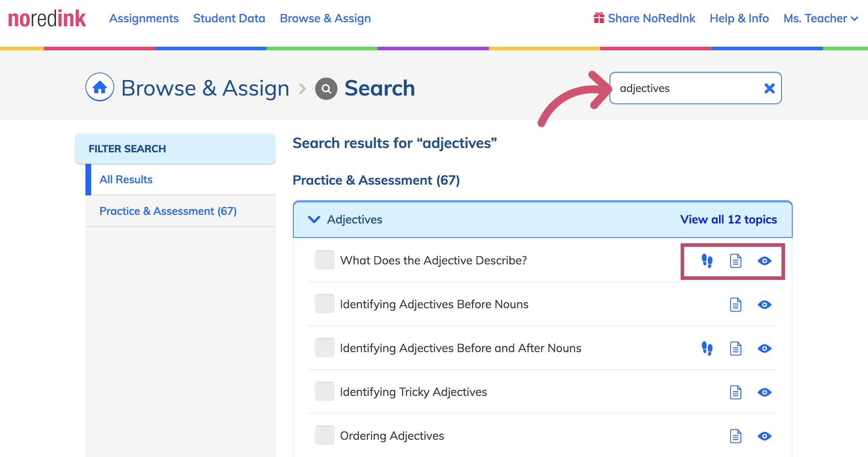Screen dimensions: 868x457
Task: Click Browse & Assign breadcrumb title
Action: [x=205, y=88]
